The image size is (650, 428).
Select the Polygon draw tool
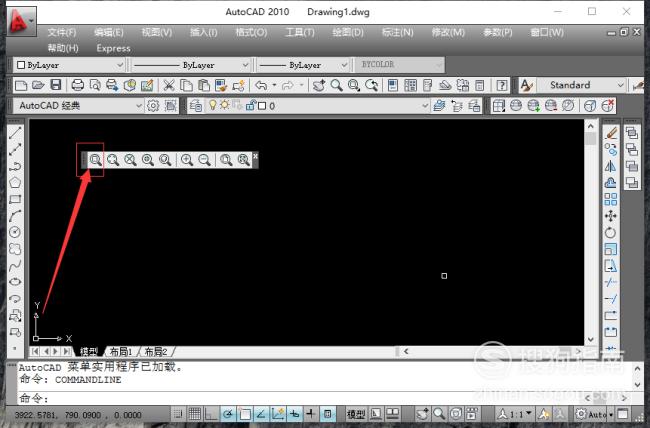tap(15, 182)
